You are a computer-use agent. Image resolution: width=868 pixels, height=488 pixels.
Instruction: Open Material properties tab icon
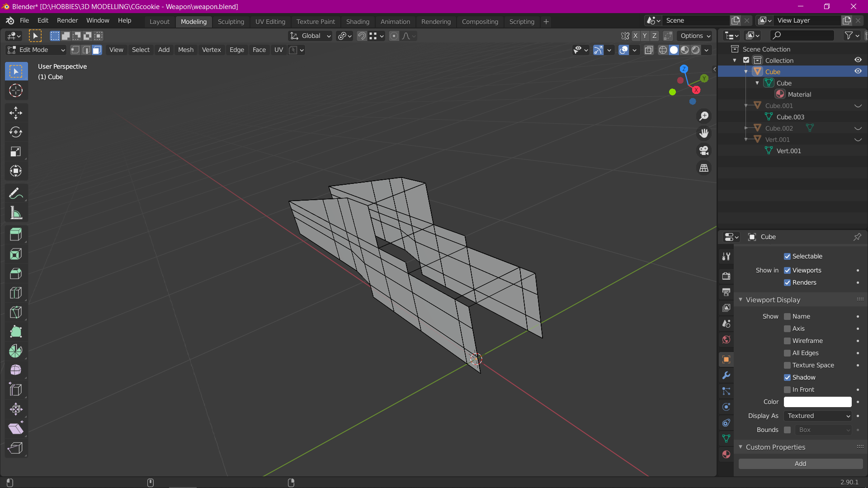coord(726,455)
